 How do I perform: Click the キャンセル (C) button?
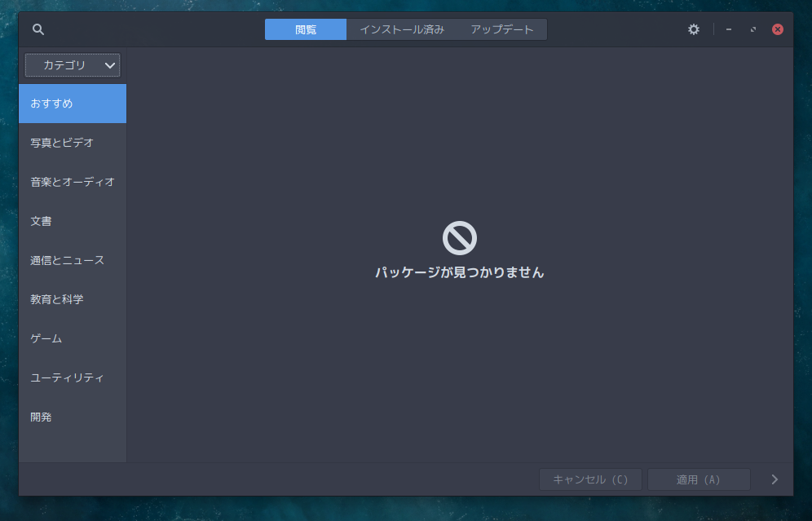click(590, 479)
